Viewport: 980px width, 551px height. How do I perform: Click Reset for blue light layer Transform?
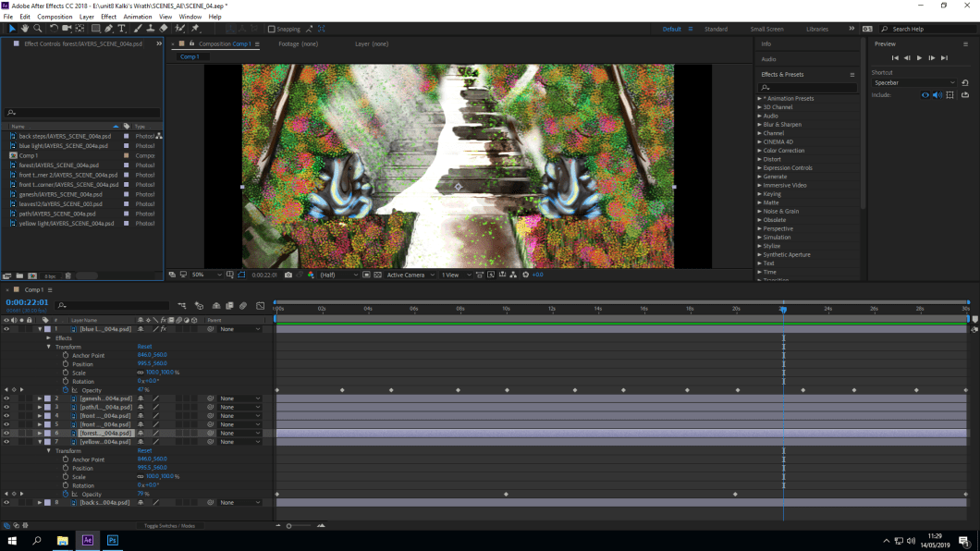click(x=144, y=347)
